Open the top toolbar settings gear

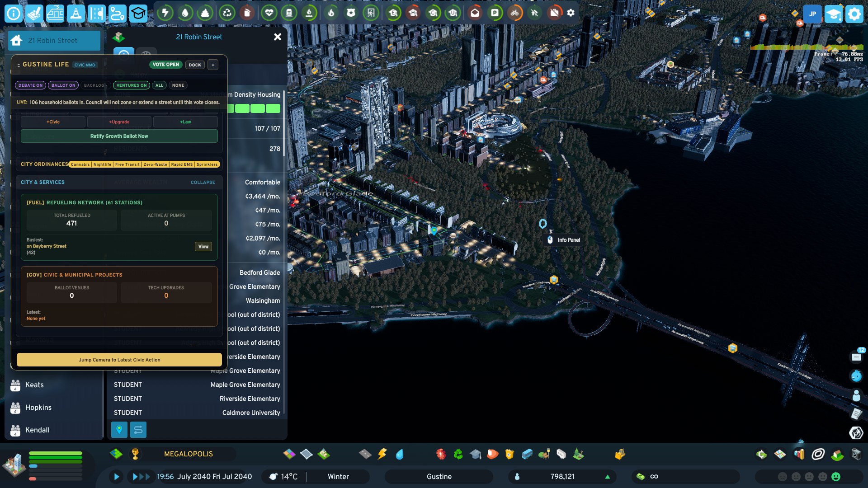[571, 13]
